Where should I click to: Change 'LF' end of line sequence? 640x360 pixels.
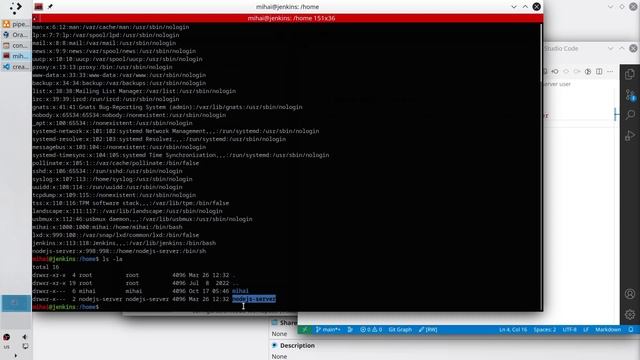pyautogui.click(x=586, y=330)
